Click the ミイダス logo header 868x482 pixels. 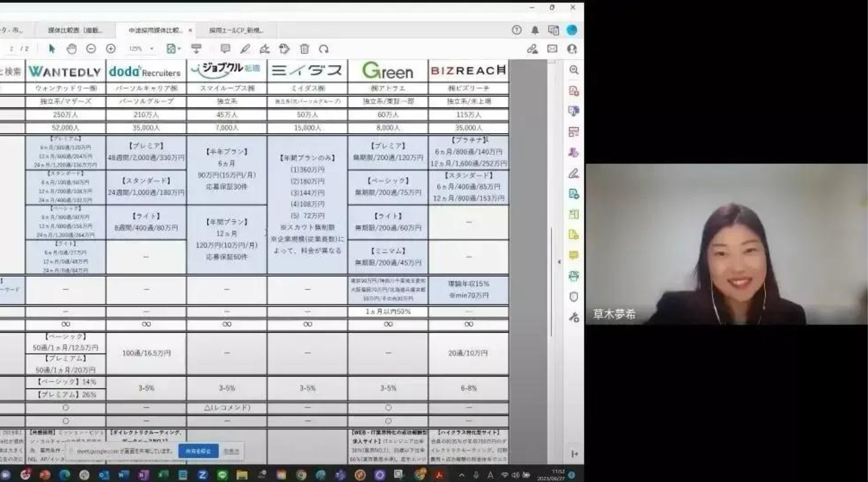click(307, 71)
